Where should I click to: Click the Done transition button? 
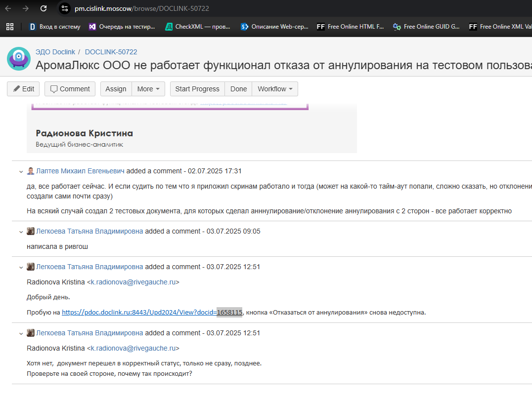[x=238, y=89]
